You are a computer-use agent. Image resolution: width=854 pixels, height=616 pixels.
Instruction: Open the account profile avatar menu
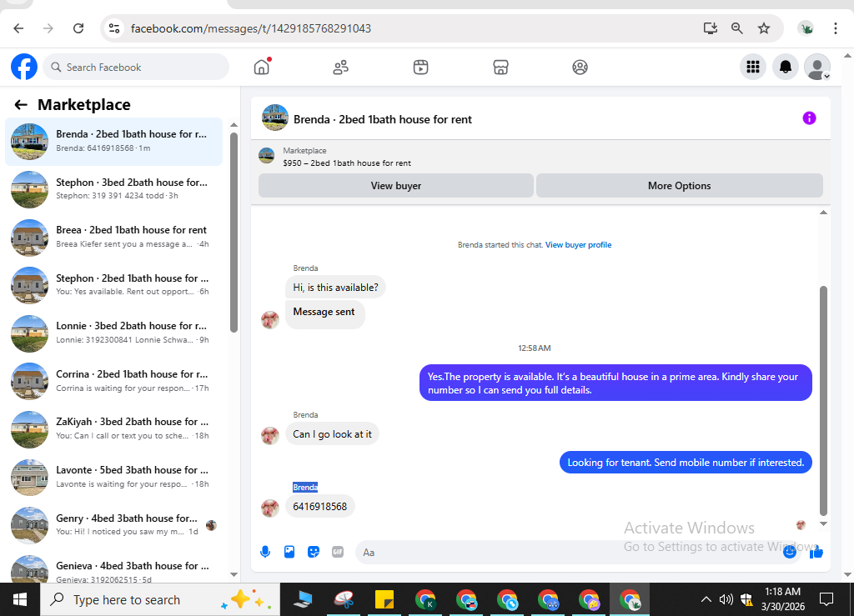coord(817,67)
